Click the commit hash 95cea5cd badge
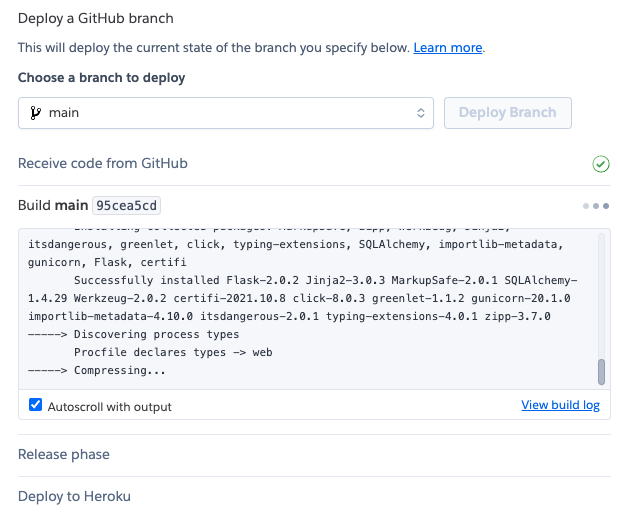The width and height of the screenshot is (618, 518). point(126,206)
